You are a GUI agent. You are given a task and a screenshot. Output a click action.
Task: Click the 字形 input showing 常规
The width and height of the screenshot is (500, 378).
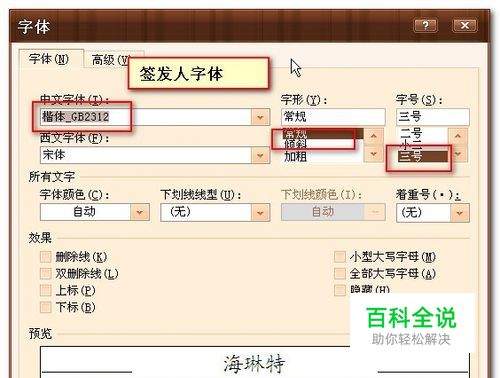point(333,117)
